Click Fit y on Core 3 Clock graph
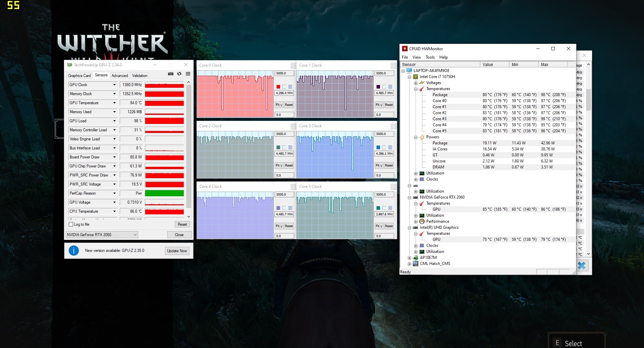 (x=379, y=165)
